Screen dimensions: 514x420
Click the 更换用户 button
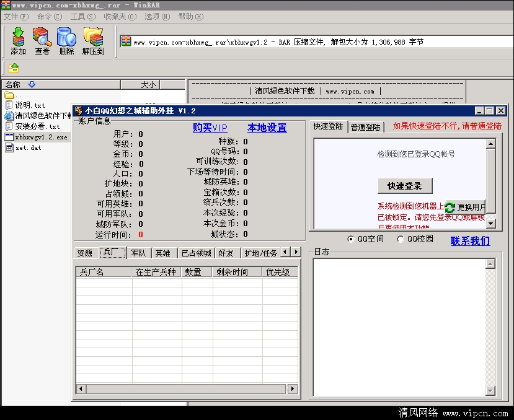(x=465, y=208)
